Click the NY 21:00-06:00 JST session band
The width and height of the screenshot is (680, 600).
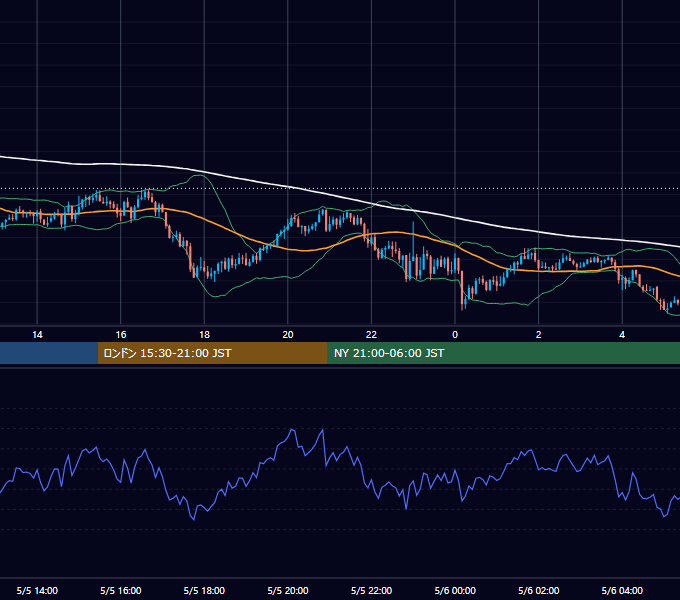pos(503,353)
